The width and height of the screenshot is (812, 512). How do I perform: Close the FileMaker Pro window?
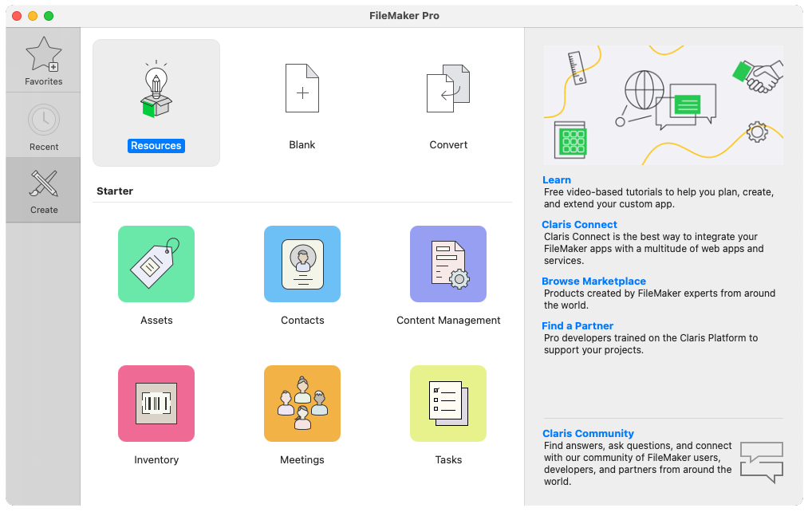pos(17,16)
